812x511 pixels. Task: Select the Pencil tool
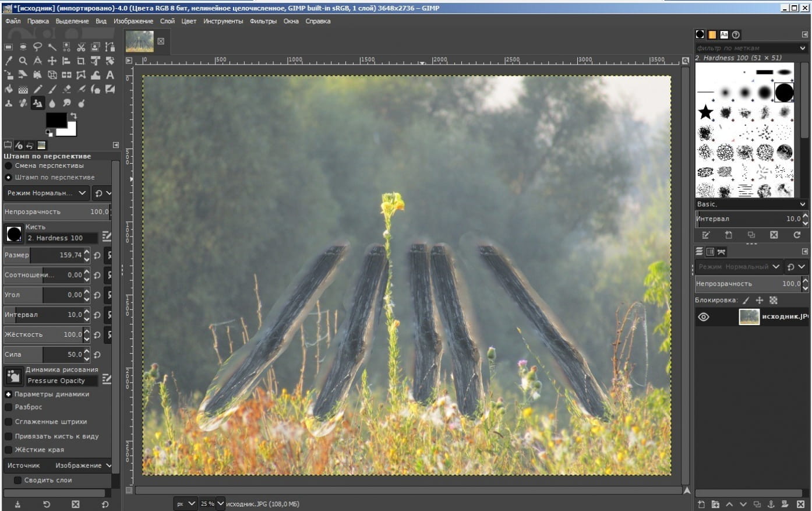[x=38, y=89]
